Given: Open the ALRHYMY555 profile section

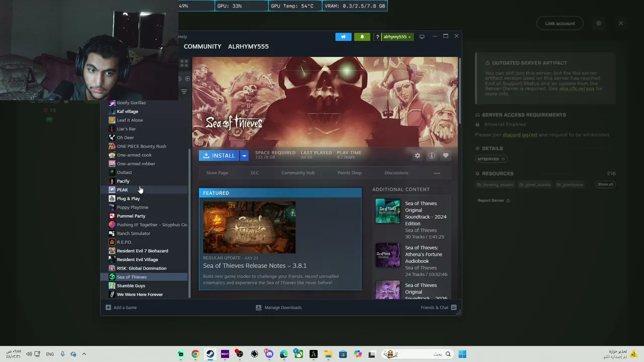Looking at the screenshot, I should click(248, 46).
